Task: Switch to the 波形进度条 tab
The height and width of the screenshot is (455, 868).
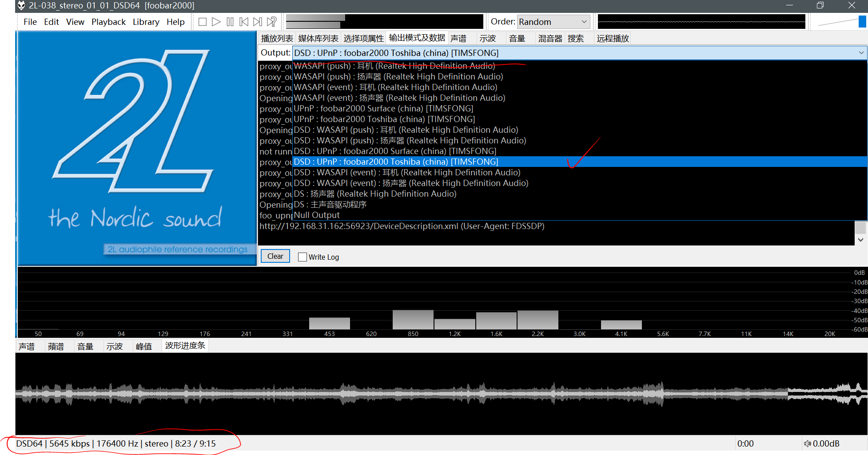Action: pyautogui.click(x=185, y=346)
